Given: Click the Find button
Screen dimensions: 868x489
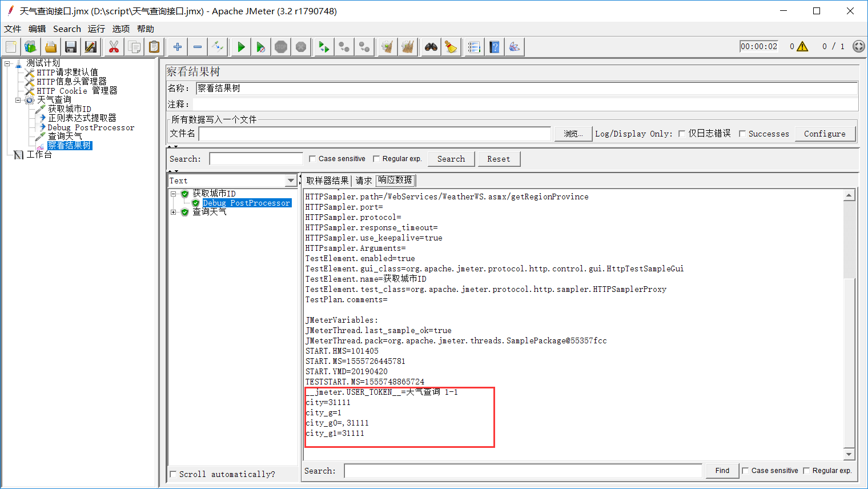Looking at the screenshot, I should [722, 471].
